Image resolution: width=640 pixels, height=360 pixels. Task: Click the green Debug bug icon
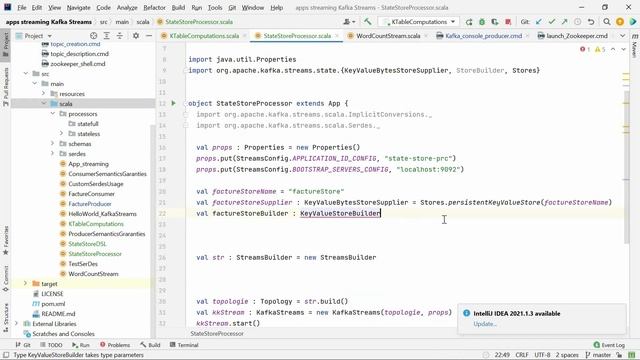(x=482, y=22)
